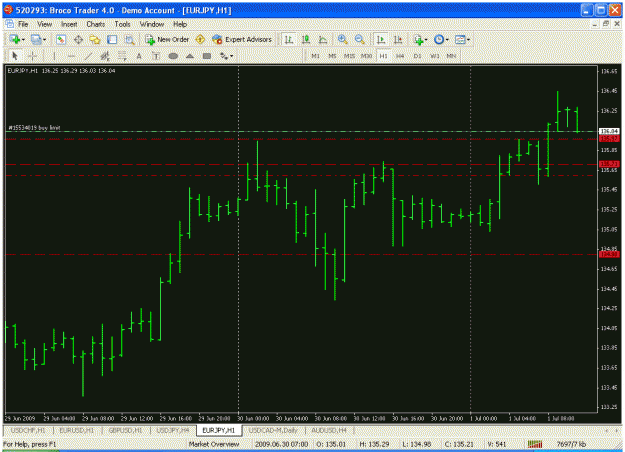Set timeframe to M1
This screenshot has width=625, height=452.
pyautogui.click(x=315, y=56)
